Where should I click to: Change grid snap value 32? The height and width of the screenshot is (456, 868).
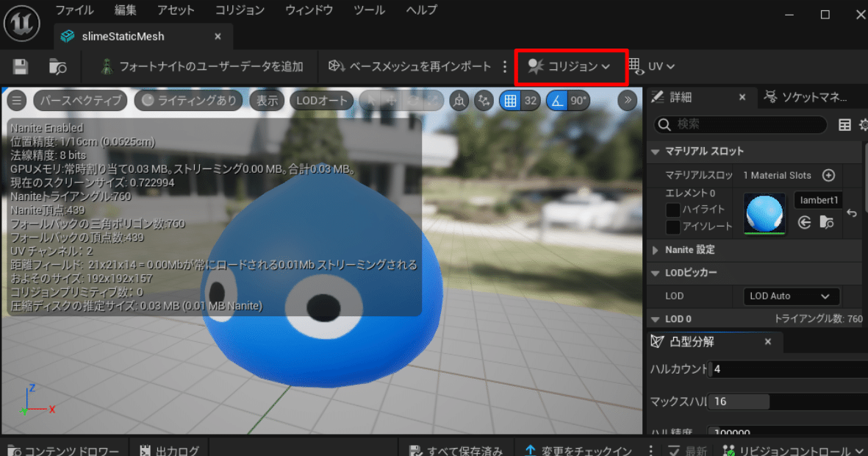coord(531,100)
